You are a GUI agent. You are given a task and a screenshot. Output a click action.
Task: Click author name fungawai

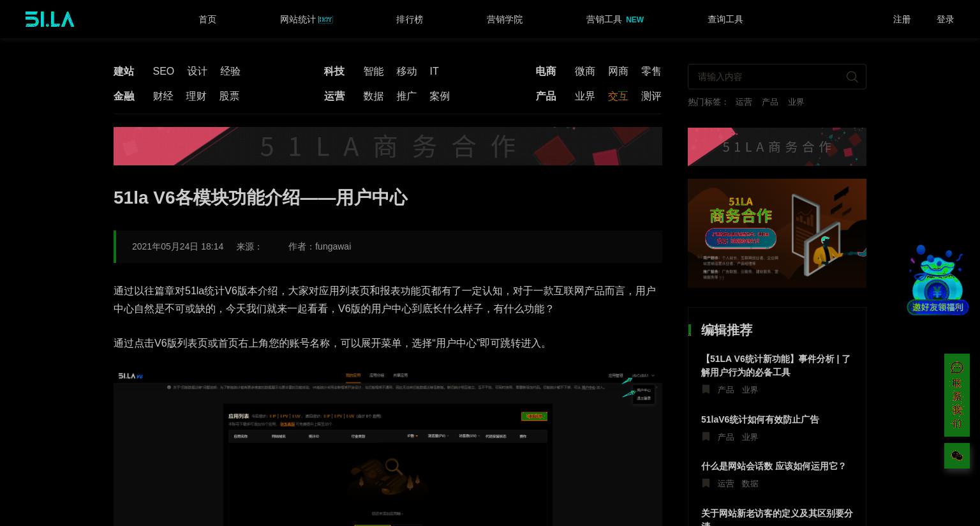[333, 246]
